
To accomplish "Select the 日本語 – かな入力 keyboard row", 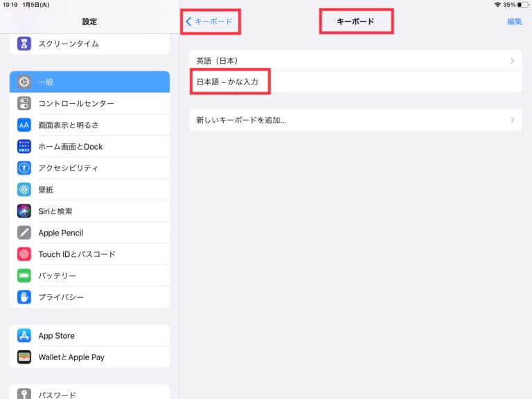I will [355, 82].
